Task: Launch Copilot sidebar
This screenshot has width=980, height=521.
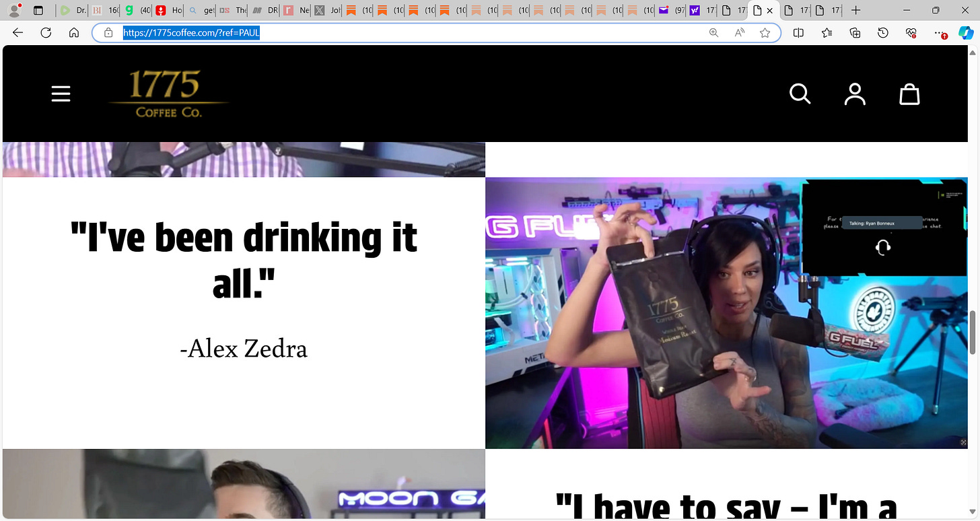Action: point(966,32)
